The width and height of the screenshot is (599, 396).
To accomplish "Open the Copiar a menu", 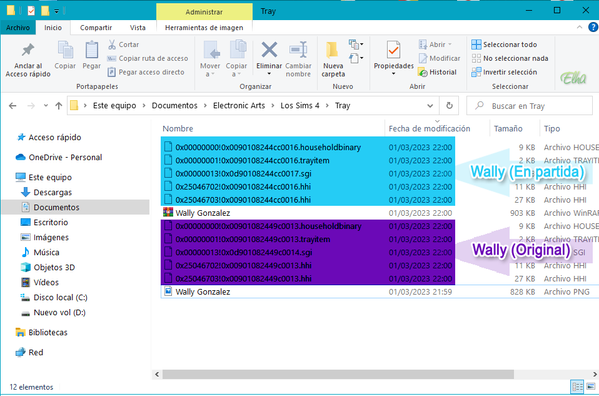I will pos(236,60).
